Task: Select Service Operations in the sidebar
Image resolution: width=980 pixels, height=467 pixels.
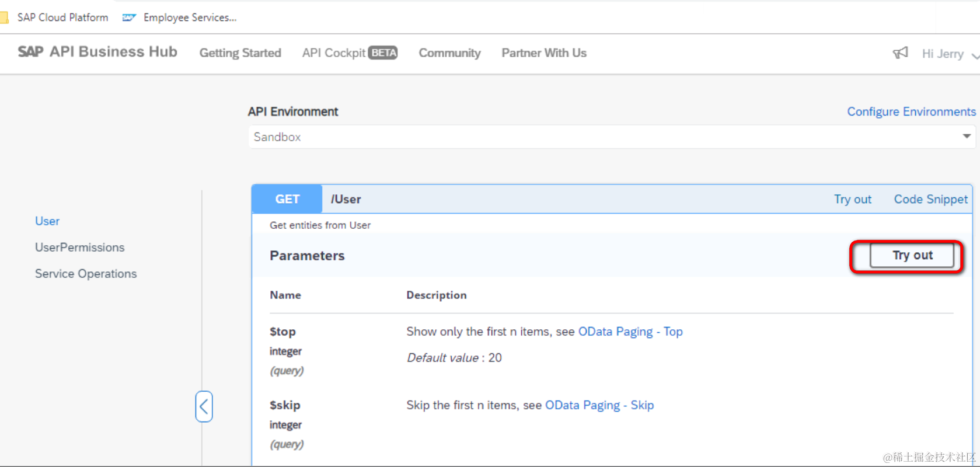Action: tap(86, 274)
